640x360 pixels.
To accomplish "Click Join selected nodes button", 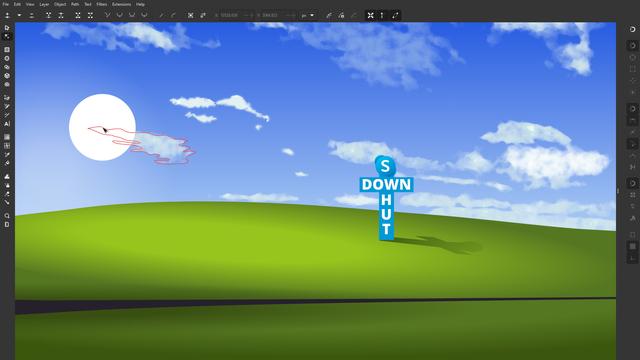I will click(49, 16).
